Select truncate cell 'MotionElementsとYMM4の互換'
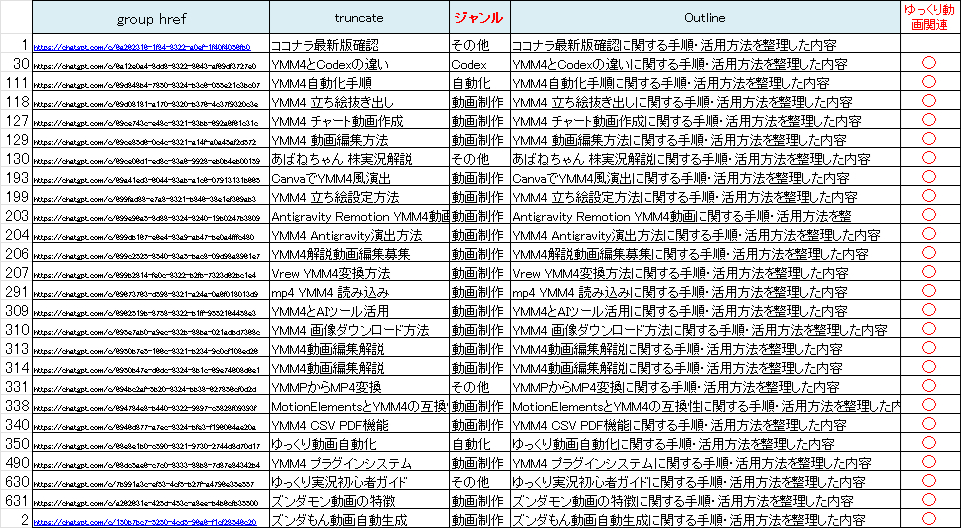Screen dimensions: 961x528 [359, 405]
